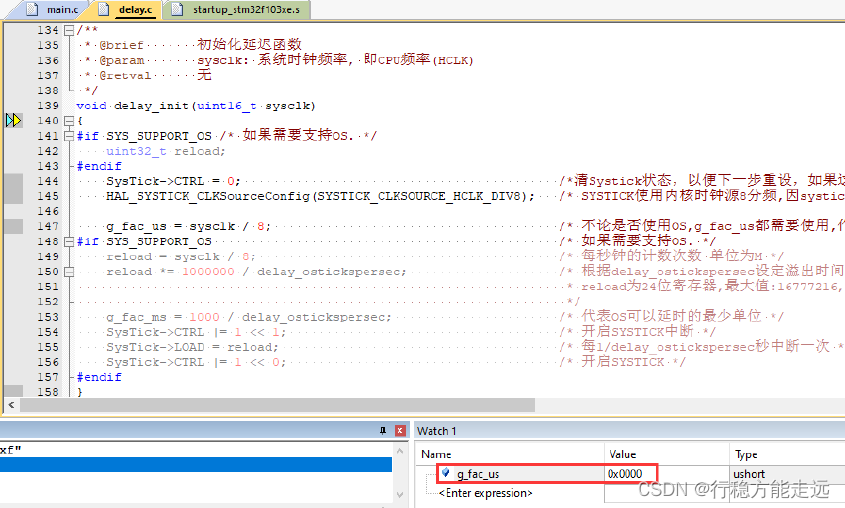Click the program counter arrow at line 140
This screenshot has width=845, height=508.
[x=13, y=120]
